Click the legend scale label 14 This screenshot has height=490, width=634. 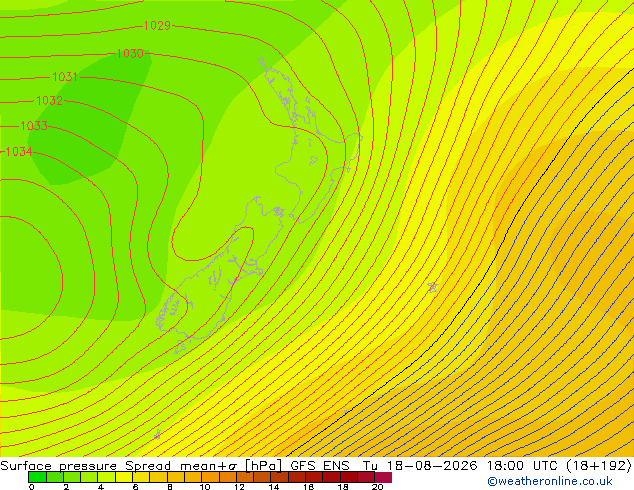[274, 487]
